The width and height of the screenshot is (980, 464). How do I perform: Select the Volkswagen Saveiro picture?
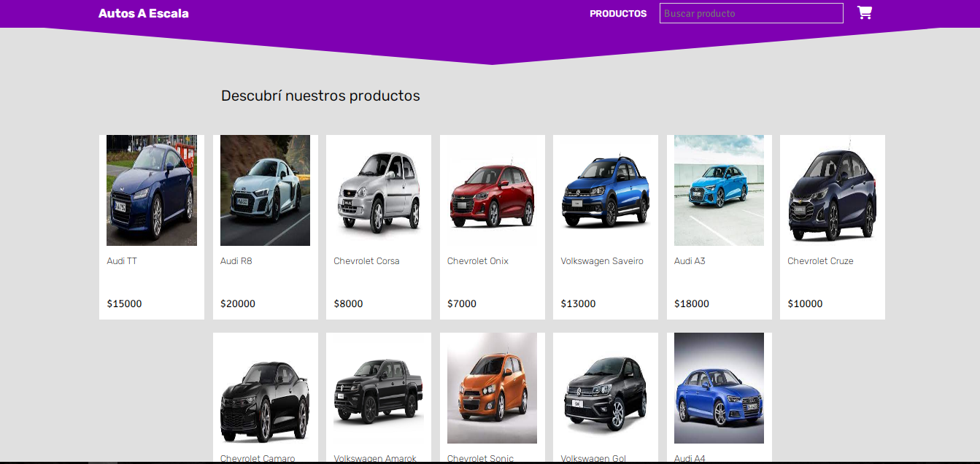(606, 190)
